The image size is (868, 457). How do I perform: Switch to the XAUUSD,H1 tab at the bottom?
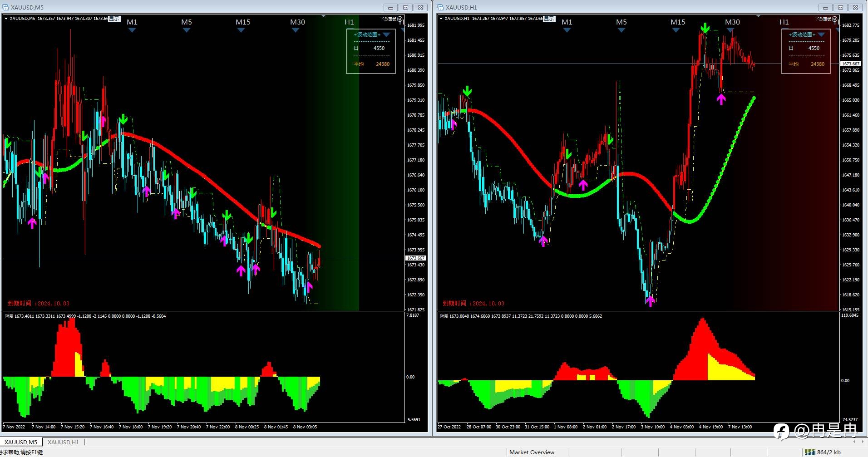(63, 442)
